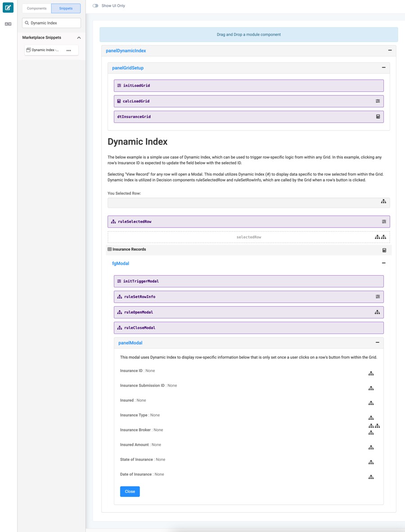Click decision icon next to Insurance ID
The height and width of the screenshot is (532, 405).
coord(371,373)
